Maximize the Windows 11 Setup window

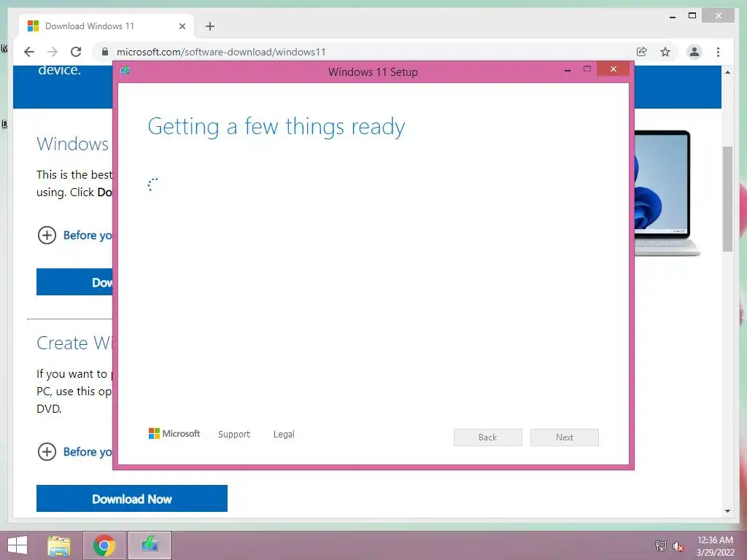pyautogui.click(x=587, y=69)
